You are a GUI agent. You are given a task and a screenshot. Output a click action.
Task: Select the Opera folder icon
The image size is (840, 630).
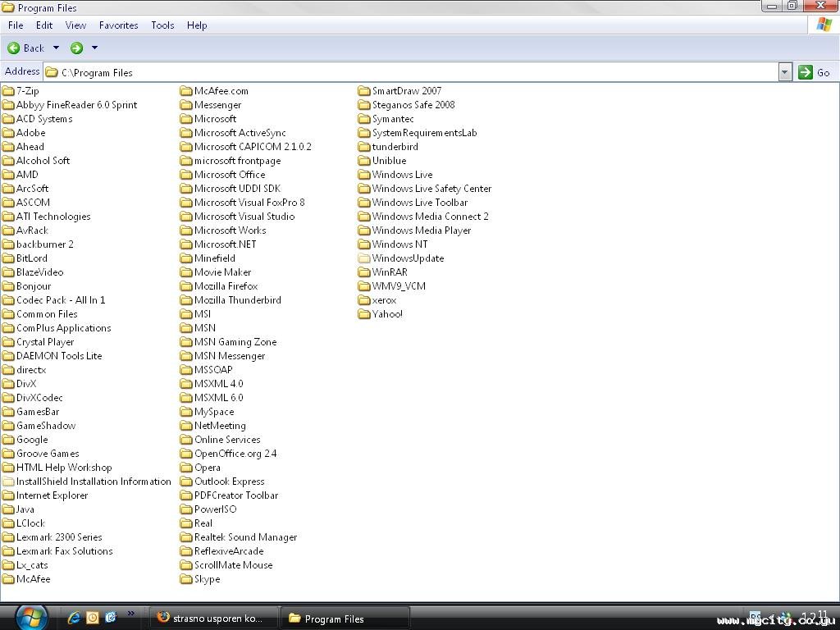pos(186,467)
